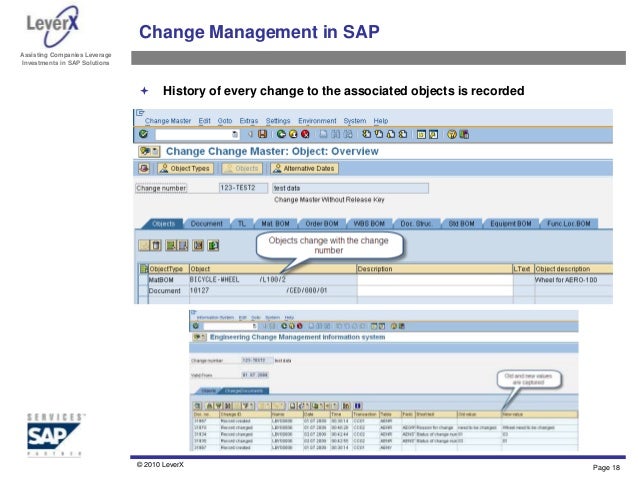Select Change documents tab in Engineering Change Management window
This screenshot has height=479, width=638.
(x=244, y=391)
